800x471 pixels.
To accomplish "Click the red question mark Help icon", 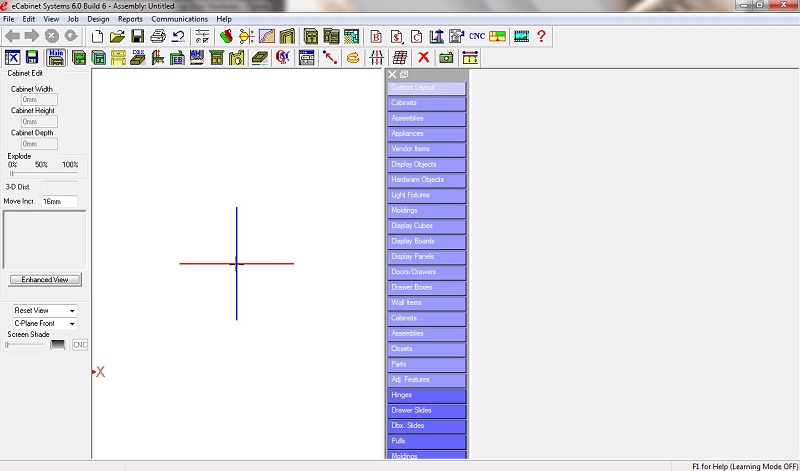I will click(541, 36).
